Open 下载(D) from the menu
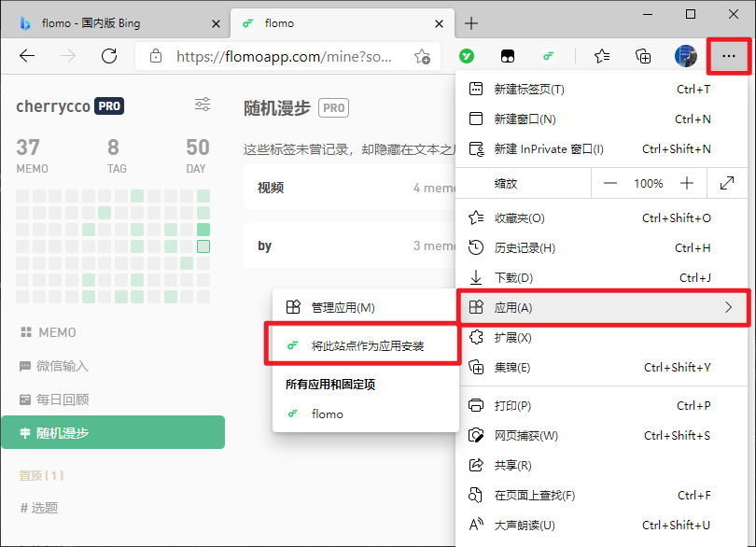756x547 pixels. [x=603, y=278]
